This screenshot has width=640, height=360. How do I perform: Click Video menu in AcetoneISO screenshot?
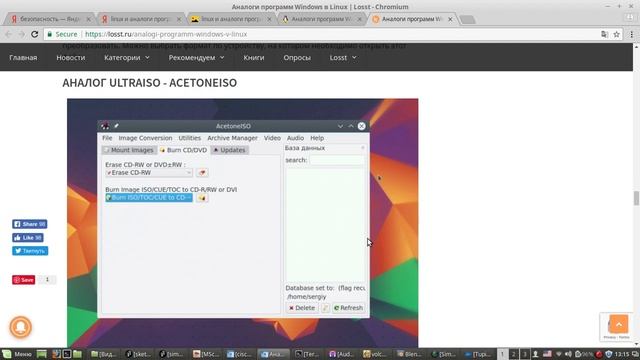pos(272,138)
